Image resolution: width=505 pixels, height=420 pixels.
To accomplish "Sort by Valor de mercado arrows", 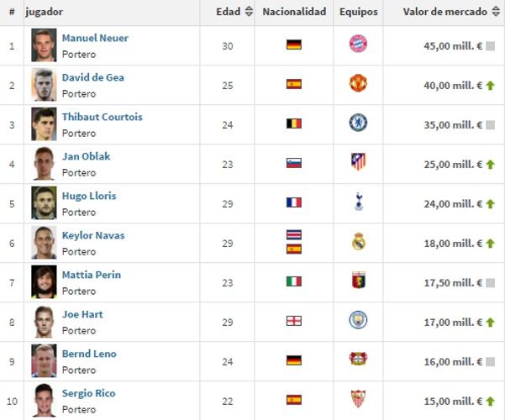I will click(x=495, y=13).
